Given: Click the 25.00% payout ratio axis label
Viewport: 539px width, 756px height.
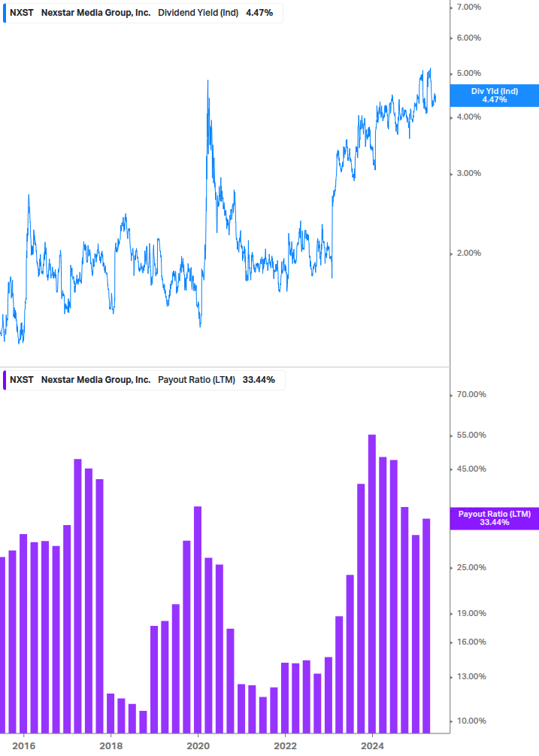Looking at the screenshot, I should coord(471,567).
